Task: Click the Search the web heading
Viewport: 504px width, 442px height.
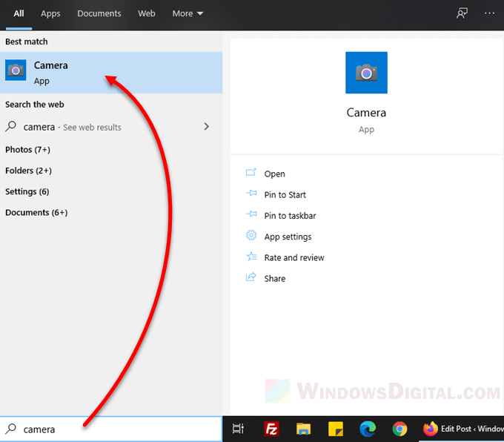Action: pos(34,105)
